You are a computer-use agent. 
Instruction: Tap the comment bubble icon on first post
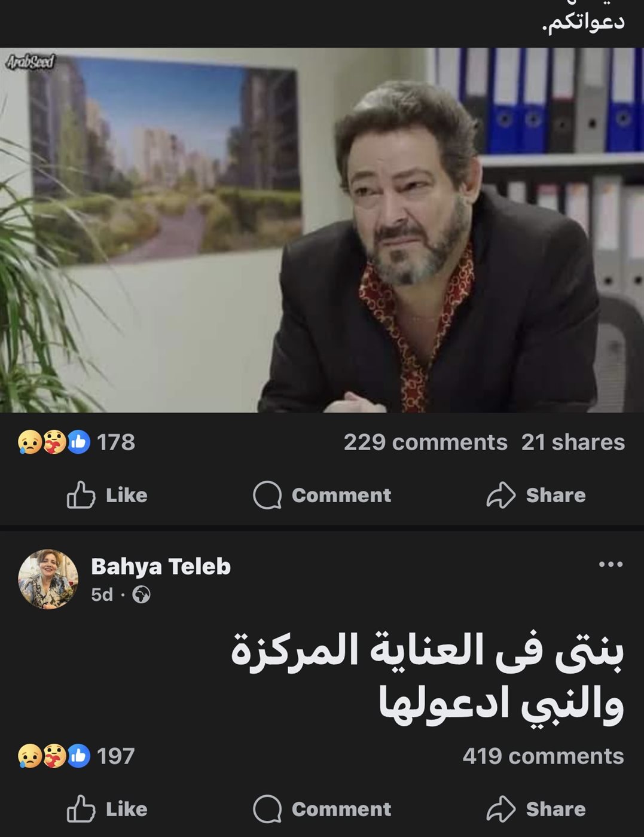pos(267,495)
